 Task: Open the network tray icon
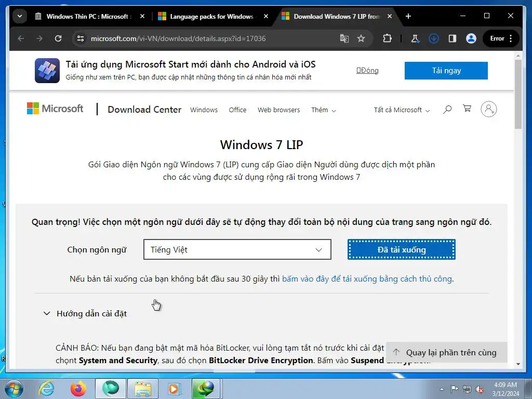pyautogui.click(x=467, y=389)
